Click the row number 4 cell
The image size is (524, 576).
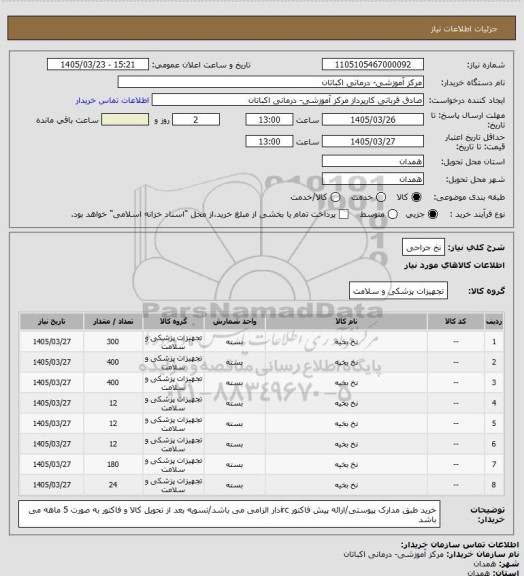coord(494,403)
